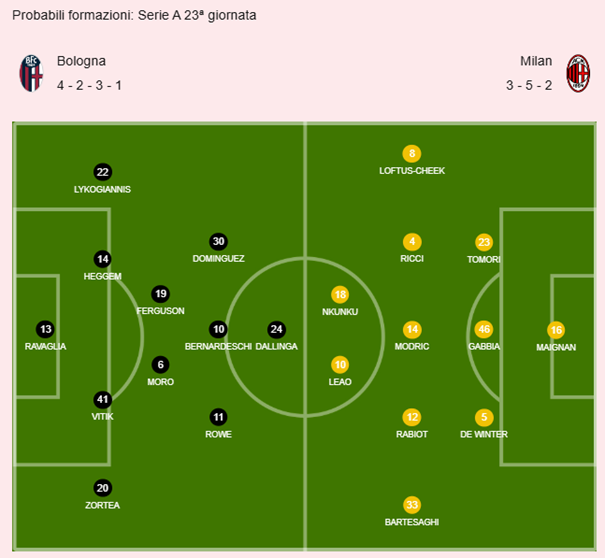Click the AC Milan club crest icon

pos(578,73)
